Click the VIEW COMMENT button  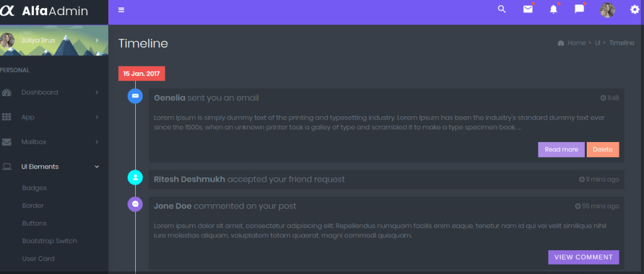coord(583,257)
